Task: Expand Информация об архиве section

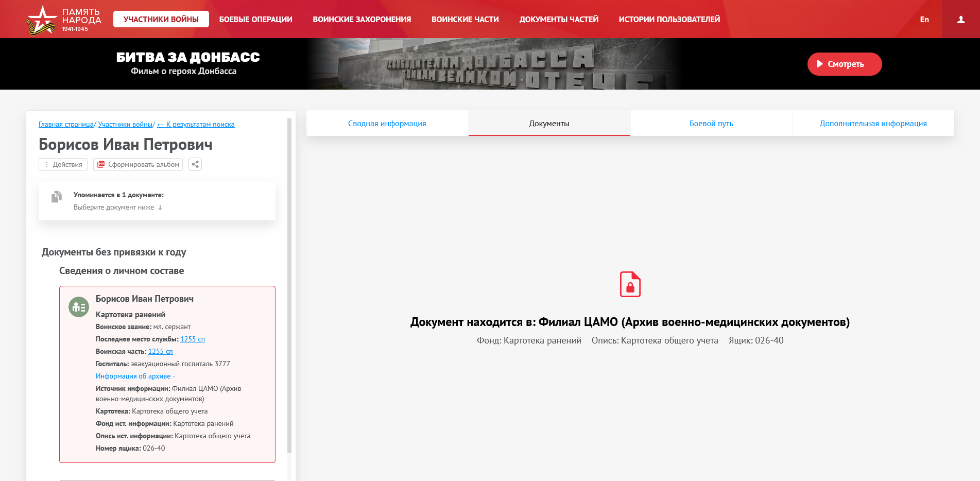Action: 135,376
